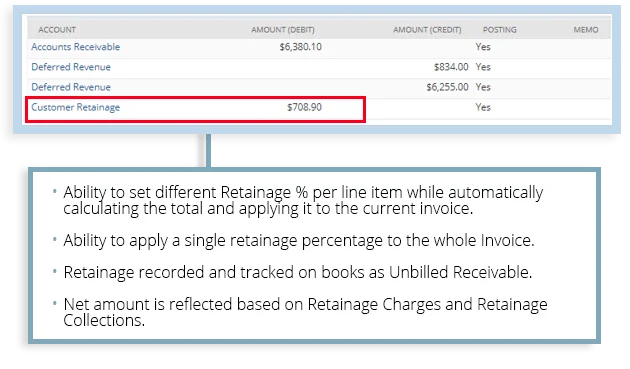Open the Deferred Revenue link on the $834.00 row
This screenshot has width=630, height=369.
click(71, 67)
